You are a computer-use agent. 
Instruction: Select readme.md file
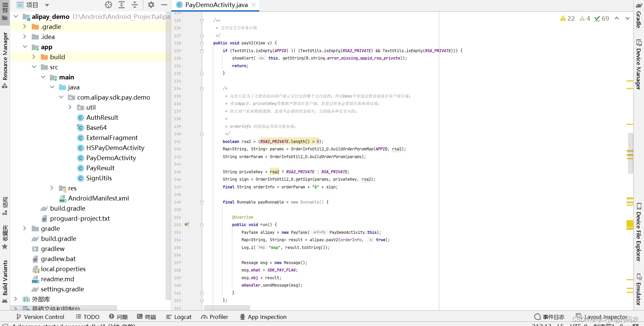tap(57, 279)
